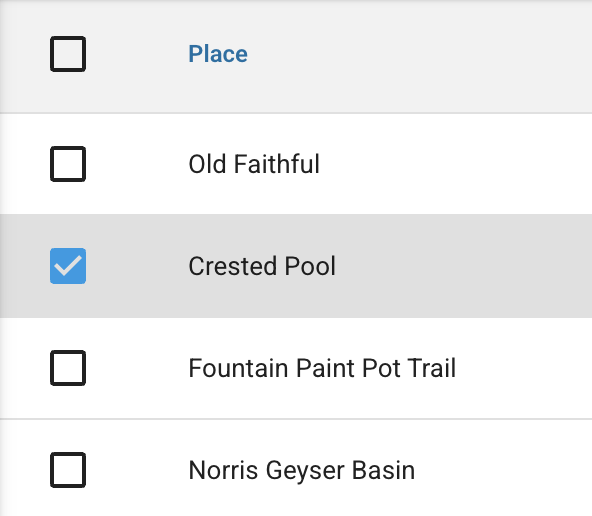Click the white checkmark icon on Crested Pool

click(x=68, y=266)
